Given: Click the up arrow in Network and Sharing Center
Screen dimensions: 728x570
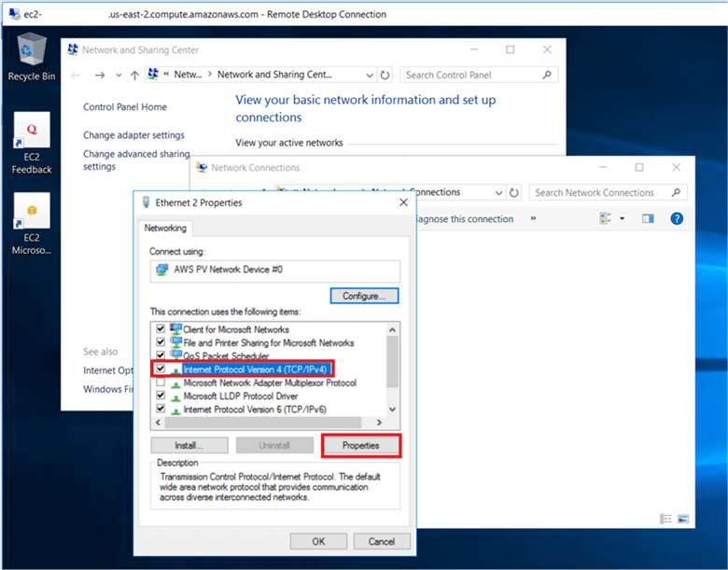Looking at the screenshot, I should click(x=134, y=75).
